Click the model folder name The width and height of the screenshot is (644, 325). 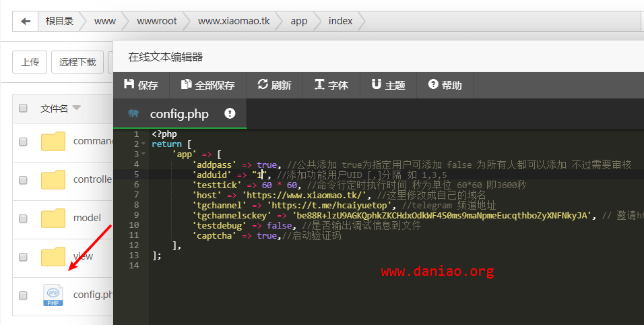pos(87,218)
